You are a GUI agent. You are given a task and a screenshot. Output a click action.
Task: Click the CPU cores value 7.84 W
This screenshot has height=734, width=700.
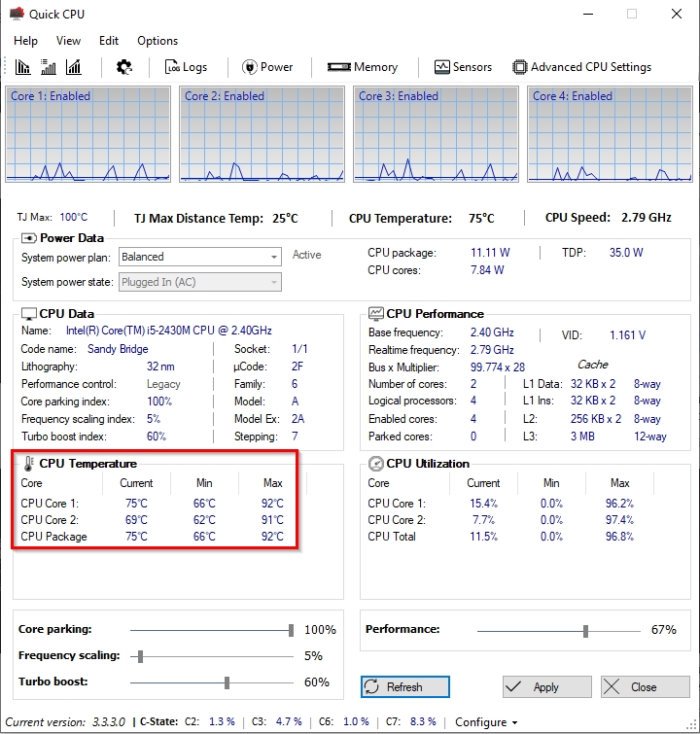coord(487,270)
